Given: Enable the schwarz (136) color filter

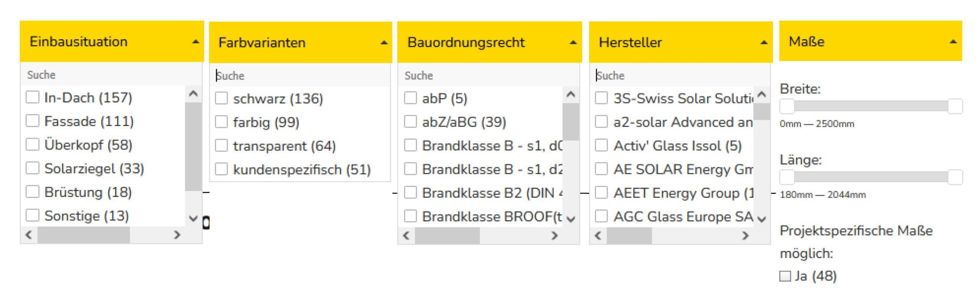Looking at the screenshot, I should pos(221,98).
